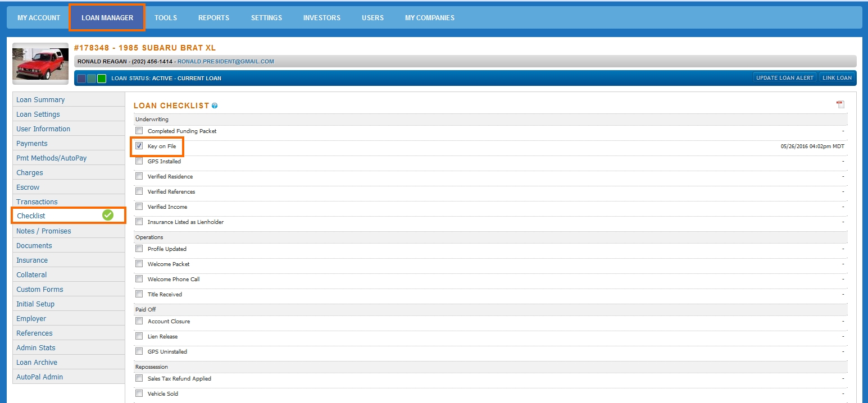Open the AutoPal Admin link
The height and width of the screenshot is (403, 868).
(x=69, y=377)
